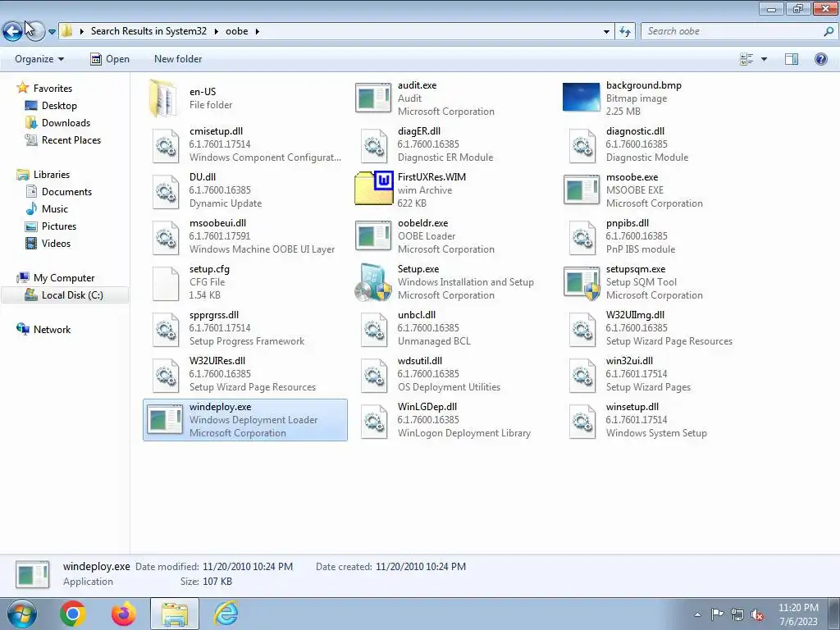840x630 pixels.
Task: Show the preview pane
Action: 792,59
